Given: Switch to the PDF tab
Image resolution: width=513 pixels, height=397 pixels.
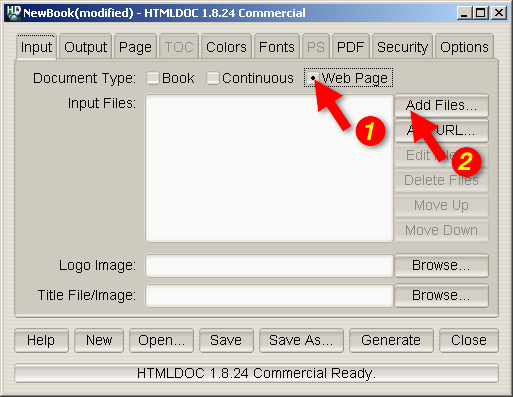Looking at the screenshot, I should 350,47.
